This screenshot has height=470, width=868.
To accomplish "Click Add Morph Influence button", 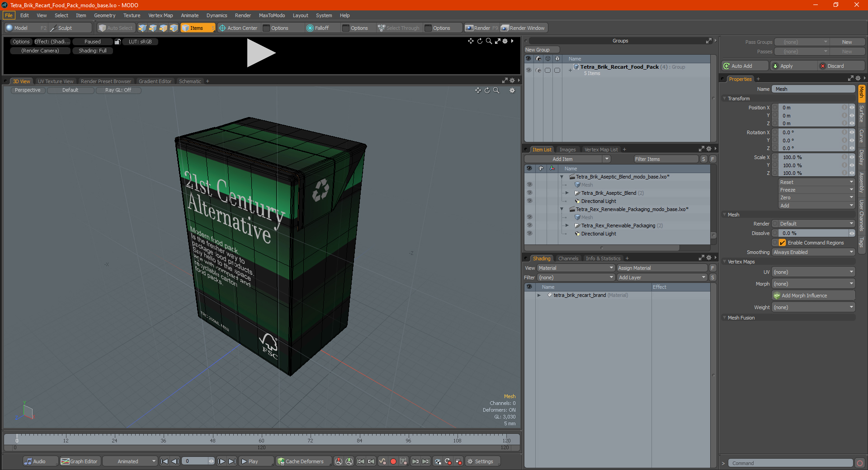I will [813, 296].
